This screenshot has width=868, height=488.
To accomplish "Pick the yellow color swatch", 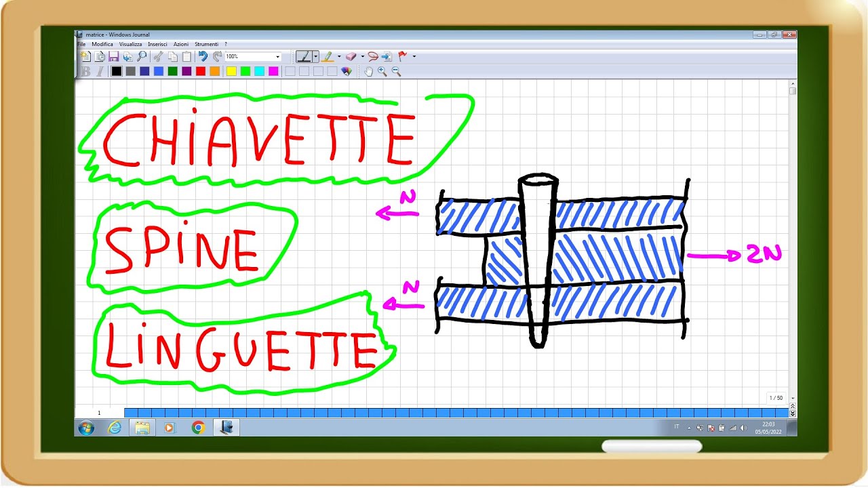I will 231,71.
